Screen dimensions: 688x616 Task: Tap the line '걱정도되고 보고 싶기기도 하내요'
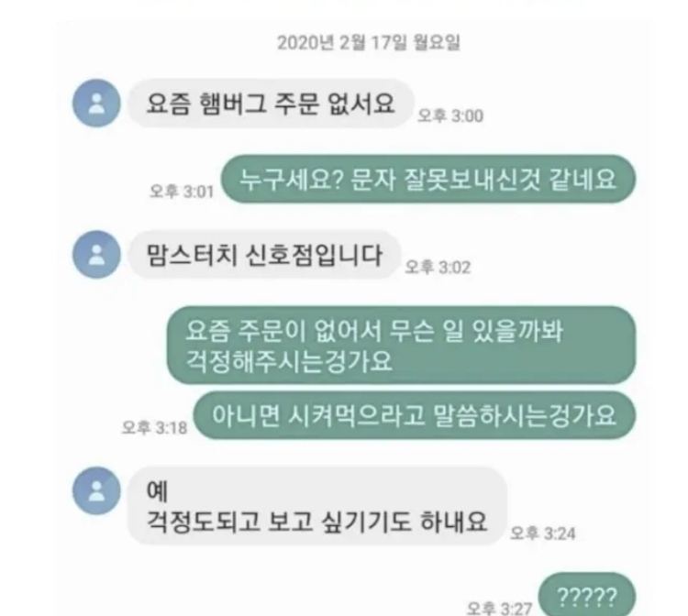point(316,522)
